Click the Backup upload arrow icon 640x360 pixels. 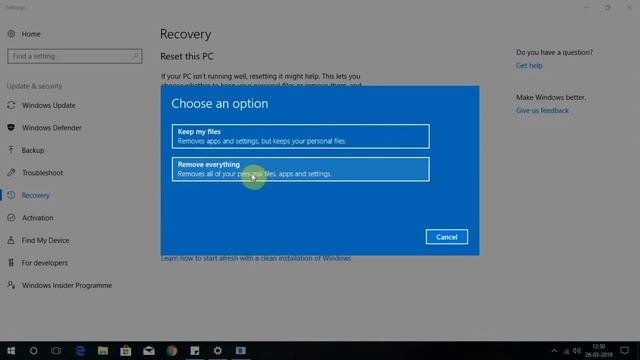coord(11,150)
